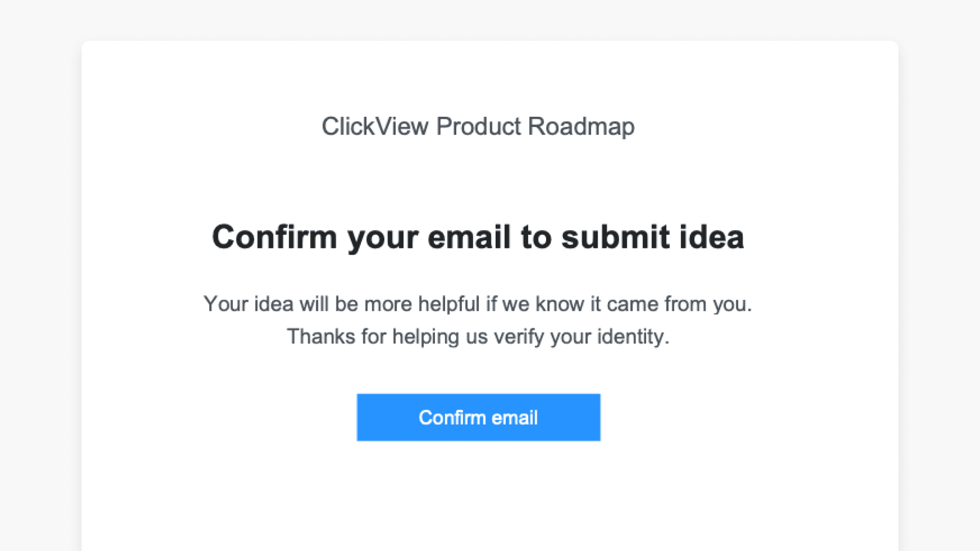The width and height of the screenshot is (980, 551).
Task: Click the phrase verify your identity
Action: click(x=582, y=336)
